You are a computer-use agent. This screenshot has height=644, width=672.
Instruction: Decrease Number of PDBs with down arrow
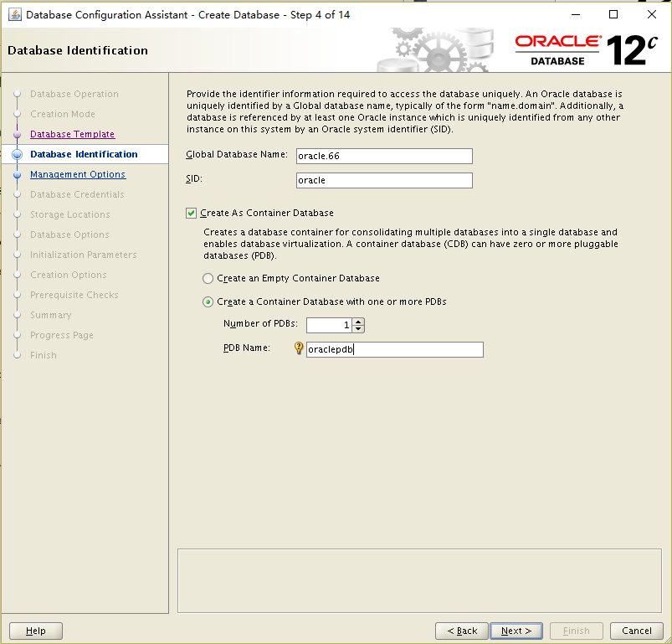pos(358,328)
